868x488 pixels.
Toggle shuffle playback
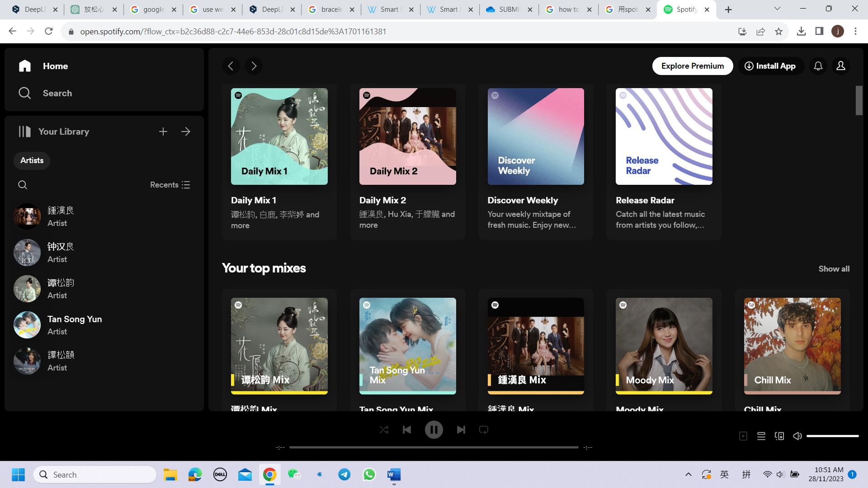pyautogui.click(x=384, y=430)
